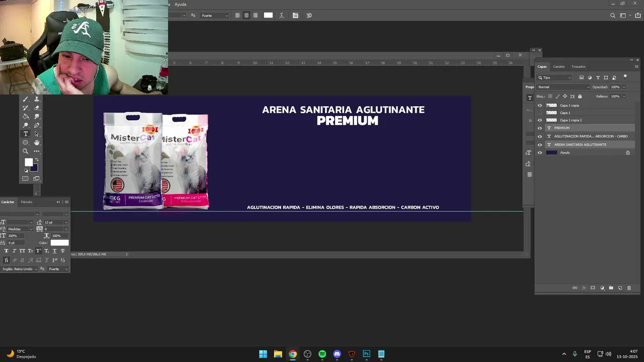Toggle Character and Paragraph panels icon
This screenshot has height=362, width=644.
tap(295, 16)
